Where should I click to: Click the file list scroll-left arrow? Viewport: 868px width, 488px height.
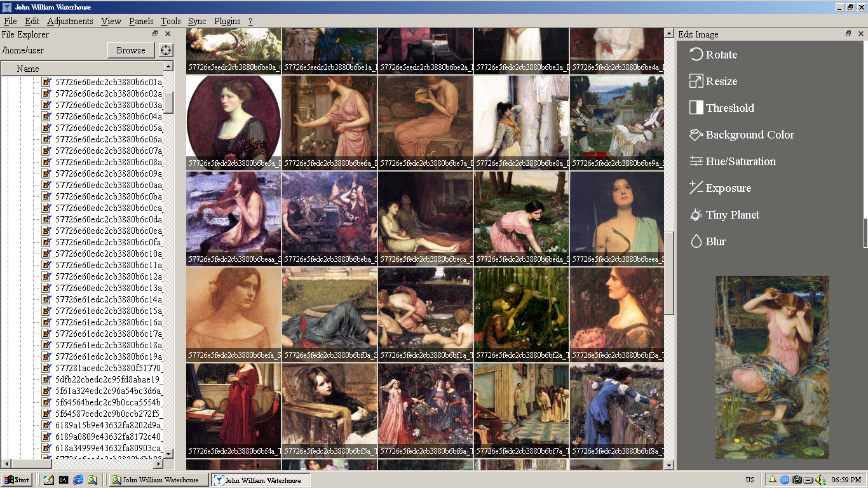click(x=6, y=464)
